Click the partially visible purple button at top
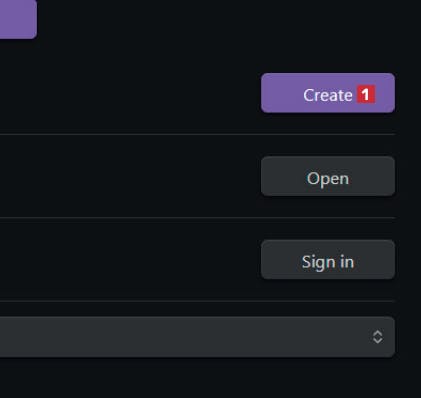The image size is (421, 398). tap(18, 19)
